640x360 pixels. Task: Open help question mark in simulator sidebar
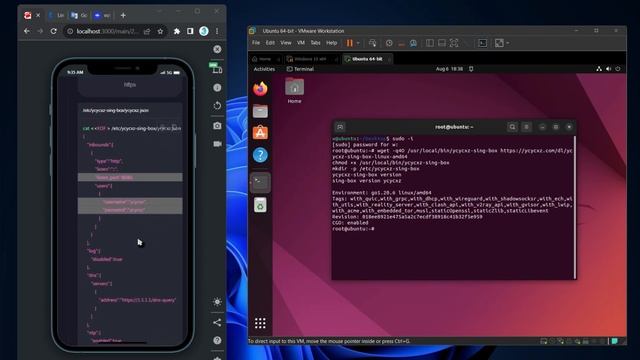[x=217, y=340]
